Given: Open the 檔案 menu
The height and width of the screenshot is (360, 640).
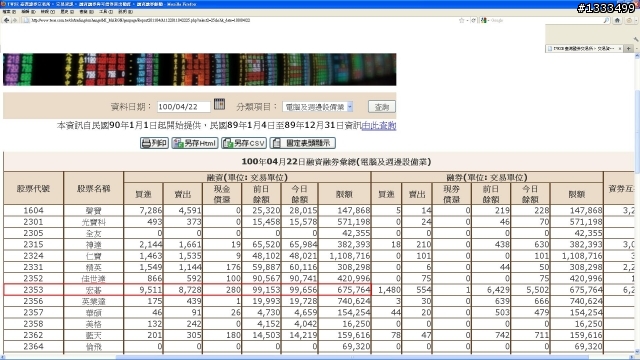Looking at the screenshot, I should (x=9, y=12).
